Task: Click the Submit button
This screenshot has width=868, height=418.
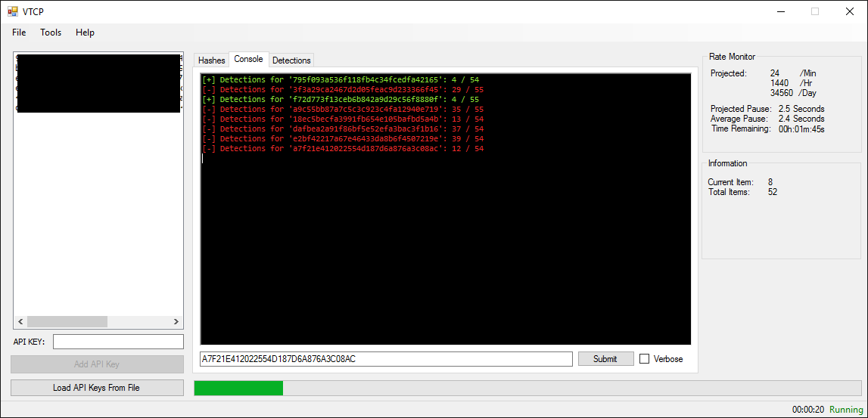Action: pyautogui.click(x=605, y=359)
